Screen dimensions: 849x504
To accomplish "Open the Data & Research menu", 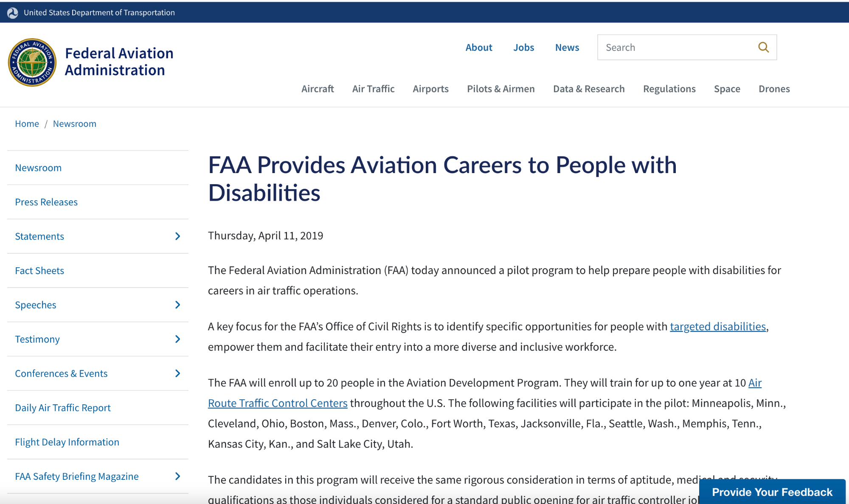I will click(x=589, y=89).
